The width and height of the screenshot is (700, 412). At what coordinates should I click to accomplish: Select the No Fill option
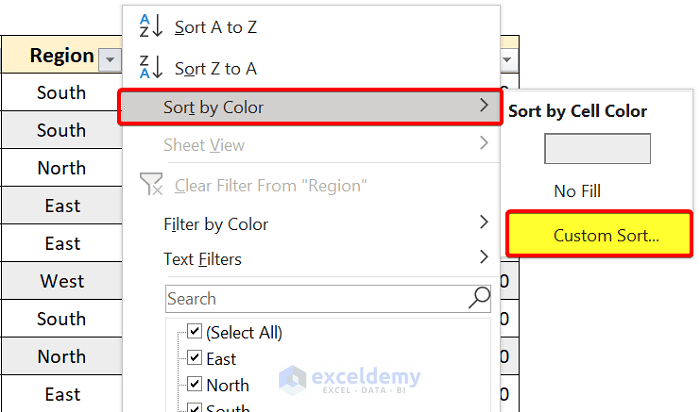click(x=577, y=190)
